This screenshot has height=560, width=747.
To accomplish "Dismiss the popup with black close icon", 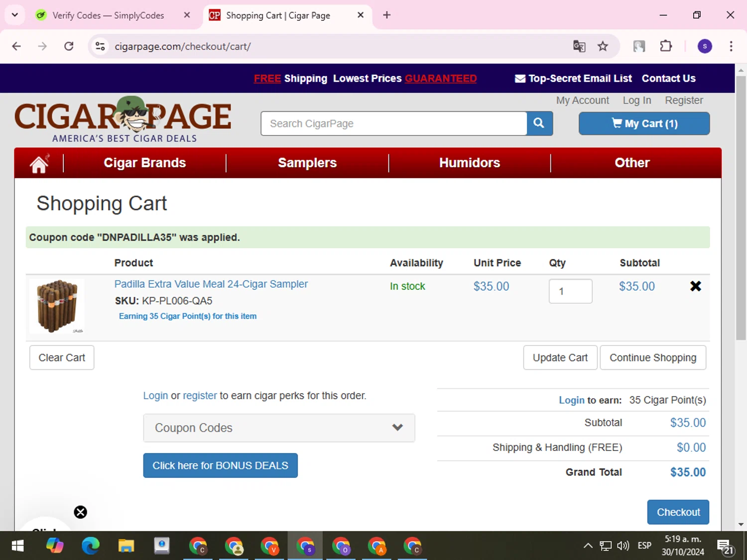I will (81, 512).
